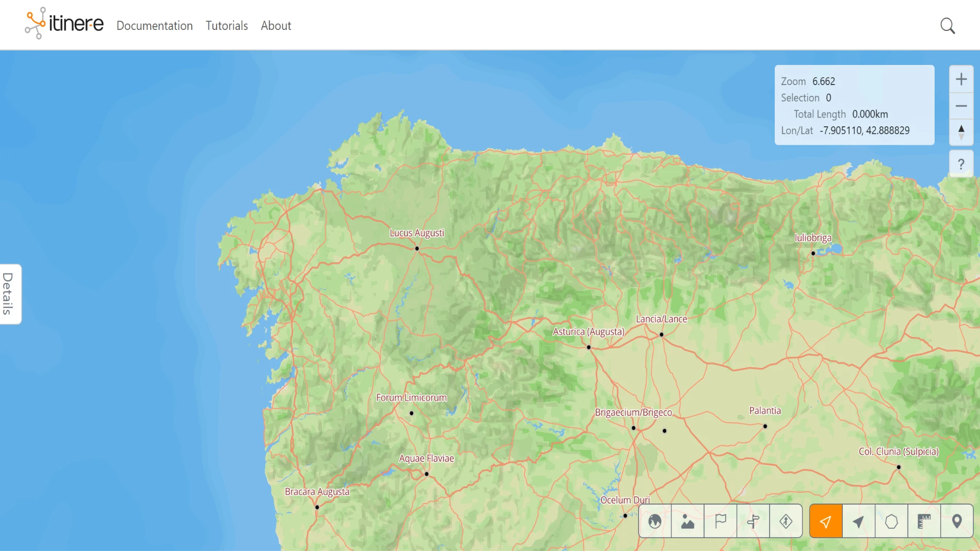Toggle the terrain imagery layer
The height and width of the screenshot is (551, 980).
click(x=688, y=521)
